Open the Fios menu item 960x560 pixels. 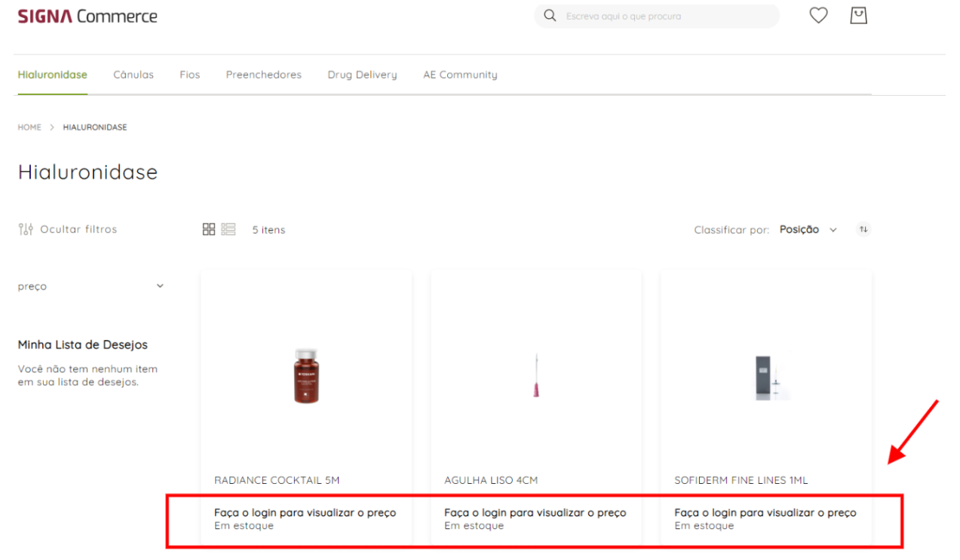[x=189, y=75]
